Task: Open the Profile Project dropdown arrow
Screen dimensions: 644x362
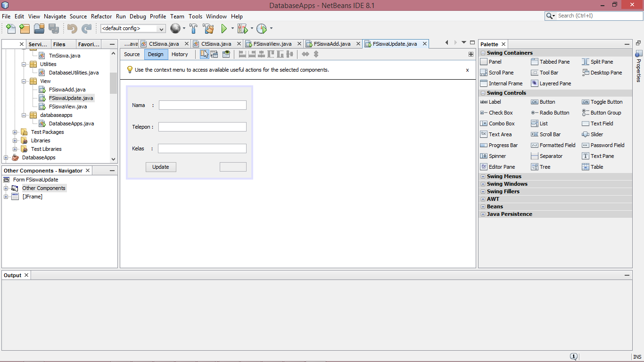Action: (271, 29)
